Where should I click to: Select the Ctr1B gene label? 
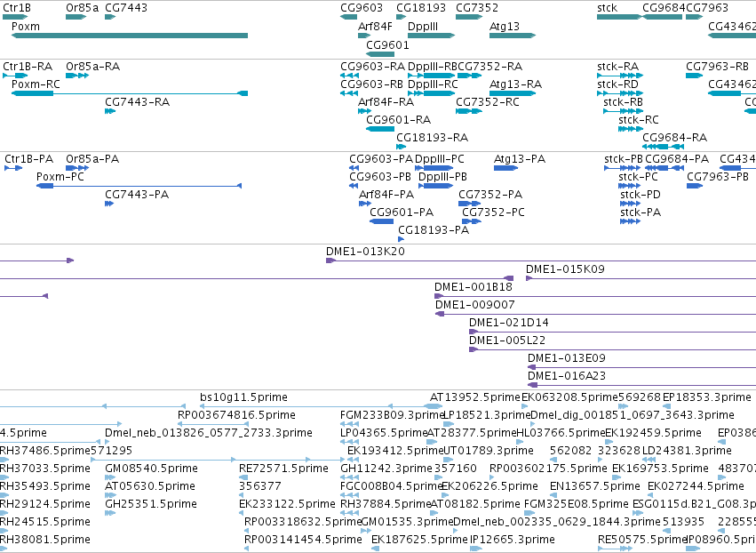tap(17, 8)
